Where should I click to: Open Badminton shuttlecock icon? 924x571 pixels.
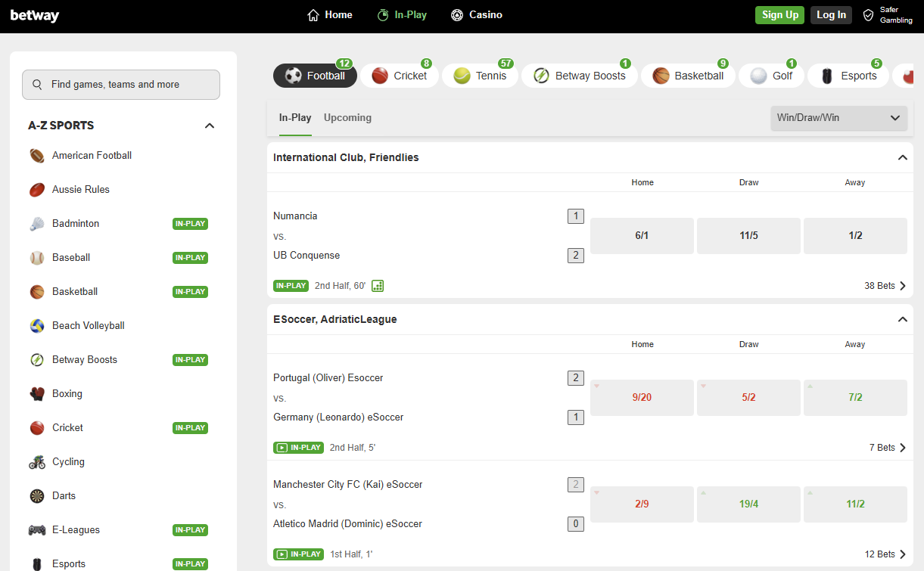37,224
